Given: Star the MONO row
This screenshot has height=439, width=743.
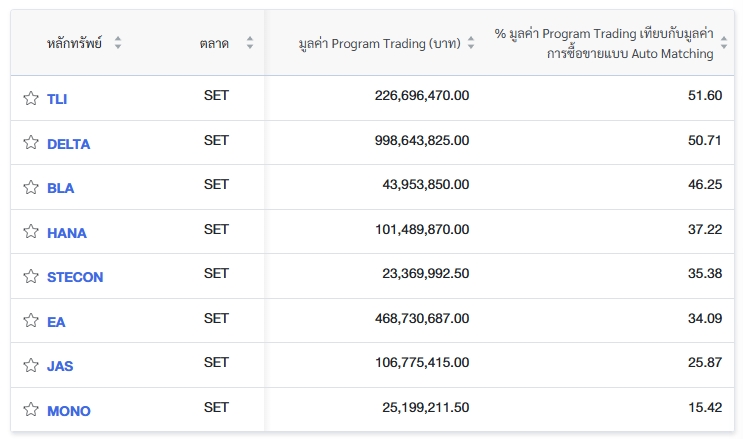Looking at the screenshot, I should (x=31, y=409).
